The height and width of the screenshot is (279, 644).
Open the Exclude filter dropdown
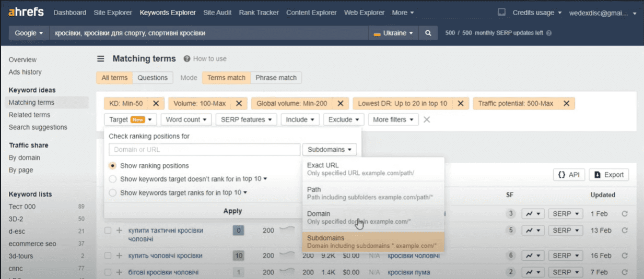[x=344, y=119]
